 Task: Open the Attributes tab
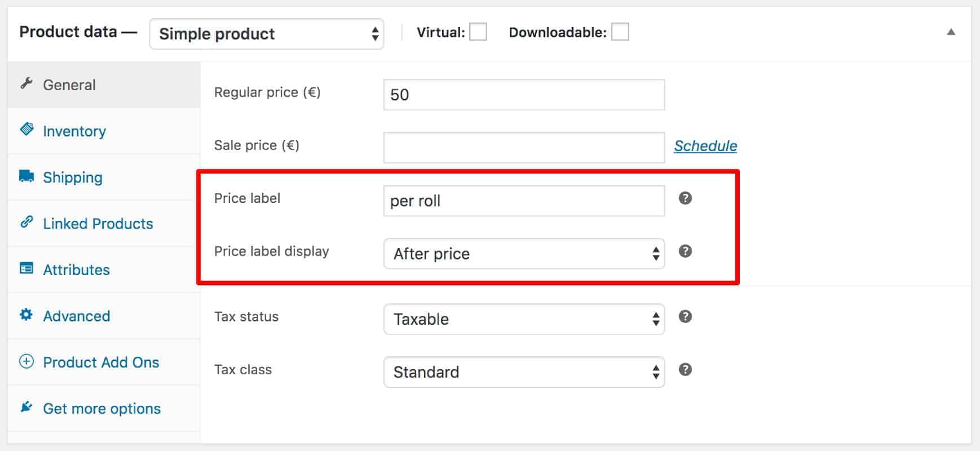pos(104,269)
